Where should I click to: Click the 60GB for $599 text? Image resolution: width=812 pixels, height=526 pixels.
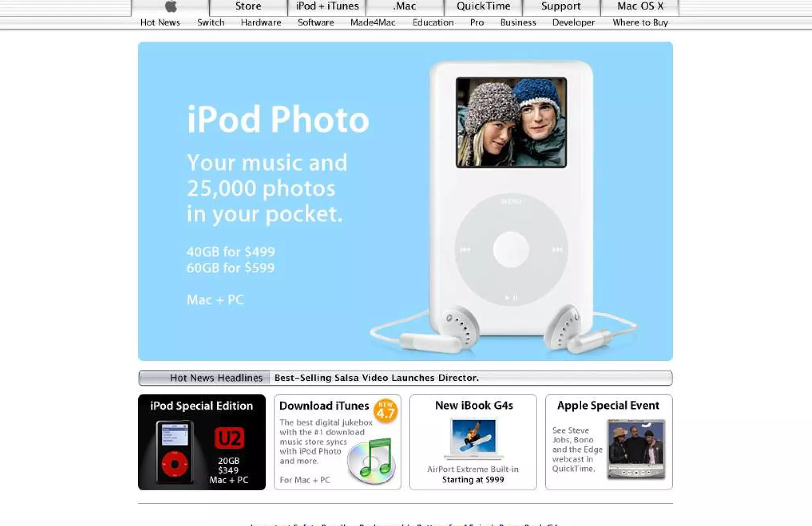(231, 268)
